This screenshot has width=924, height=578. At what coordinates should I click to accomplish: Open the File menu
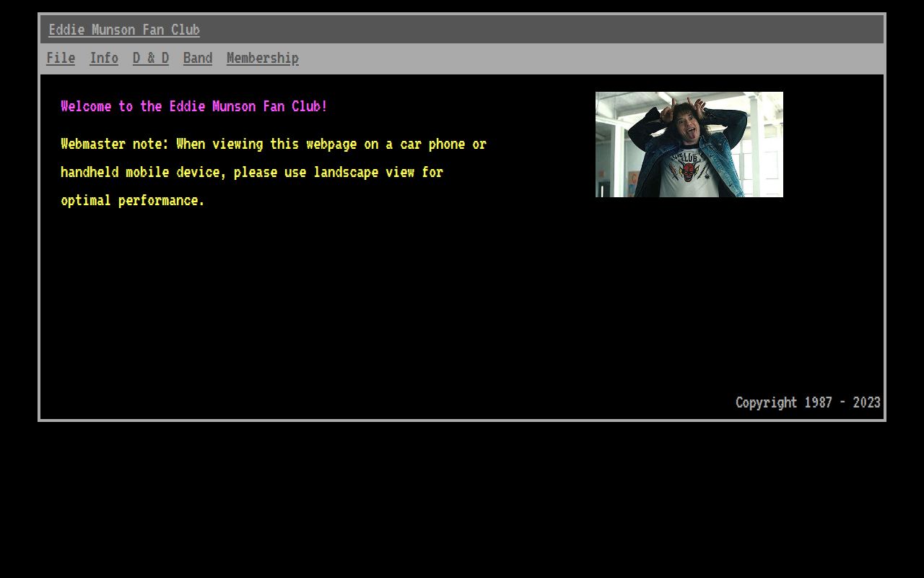coord(61,58)
